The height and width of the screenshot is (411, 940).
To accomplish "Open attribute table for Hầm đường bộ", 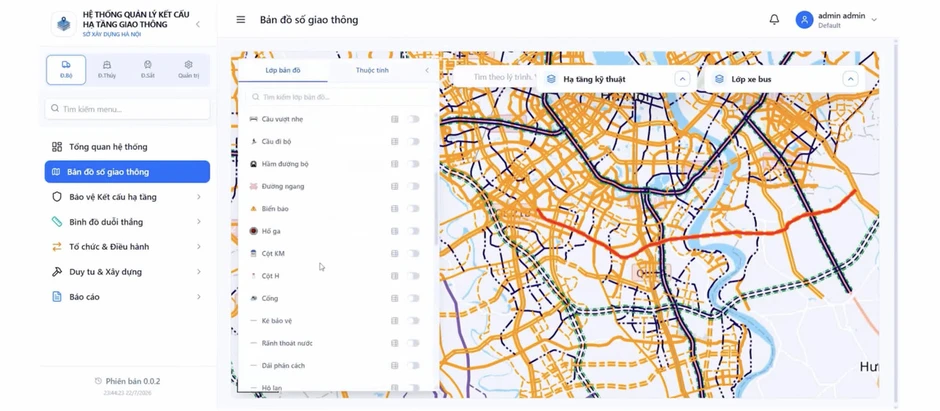I will pos(394,164).
